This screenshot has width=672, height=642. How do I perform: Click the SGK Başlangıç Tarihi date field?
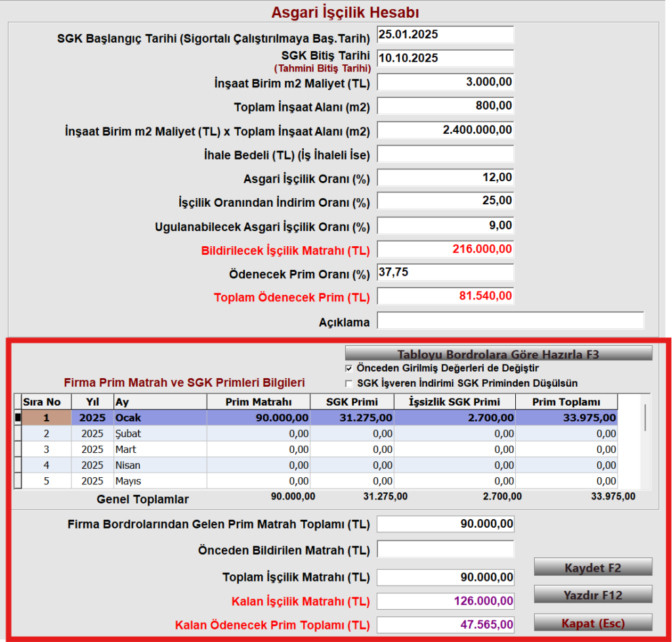click(446, 35)
